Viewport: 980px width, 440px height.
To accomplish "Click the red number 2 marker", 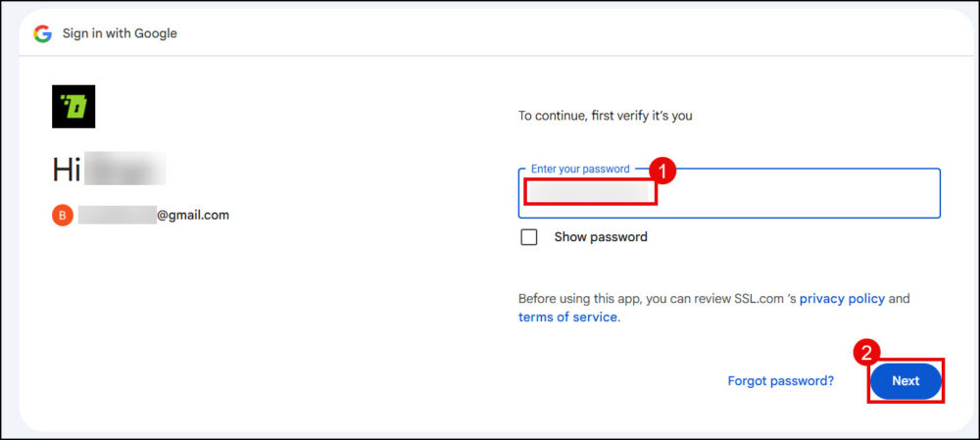I will click(x=866, y=352).
